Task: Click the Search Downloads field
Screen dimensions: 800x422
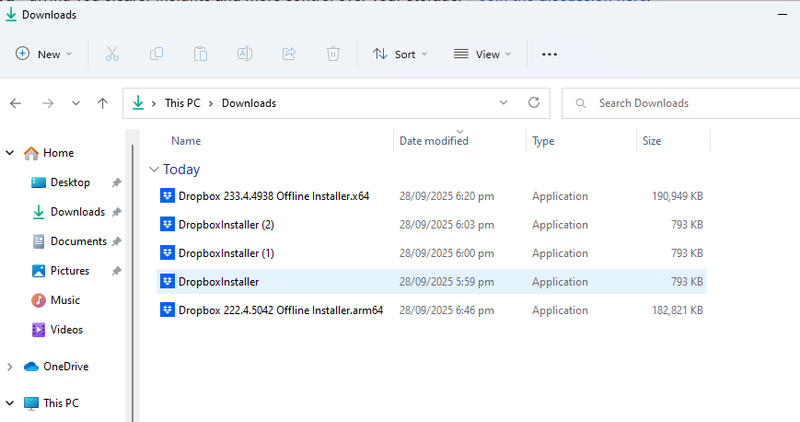Action: pyautogui.click(x=680, y=103)
